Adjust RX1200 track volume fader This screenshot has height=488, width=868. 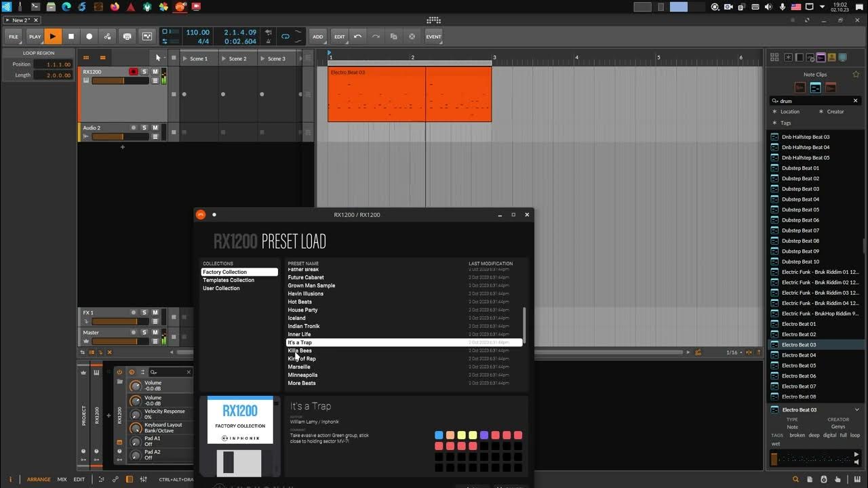click(120, 81)
